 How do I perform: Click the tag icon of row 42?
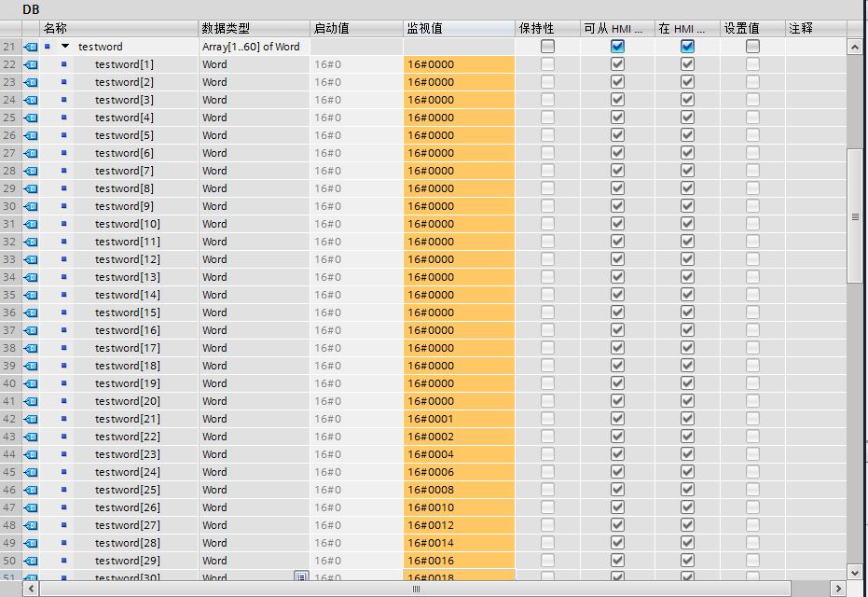click(x=31, y=419)
